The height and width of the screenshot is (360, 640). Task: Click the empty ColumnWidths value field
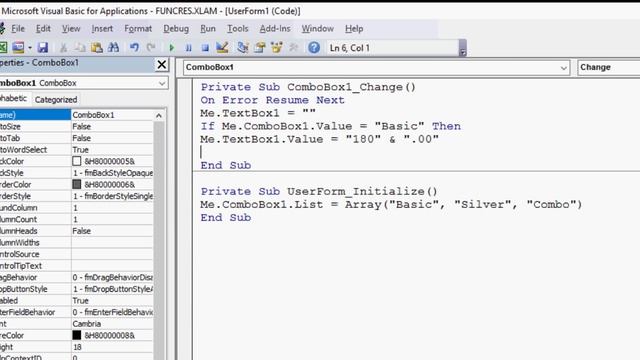click(x=112, y=242)
